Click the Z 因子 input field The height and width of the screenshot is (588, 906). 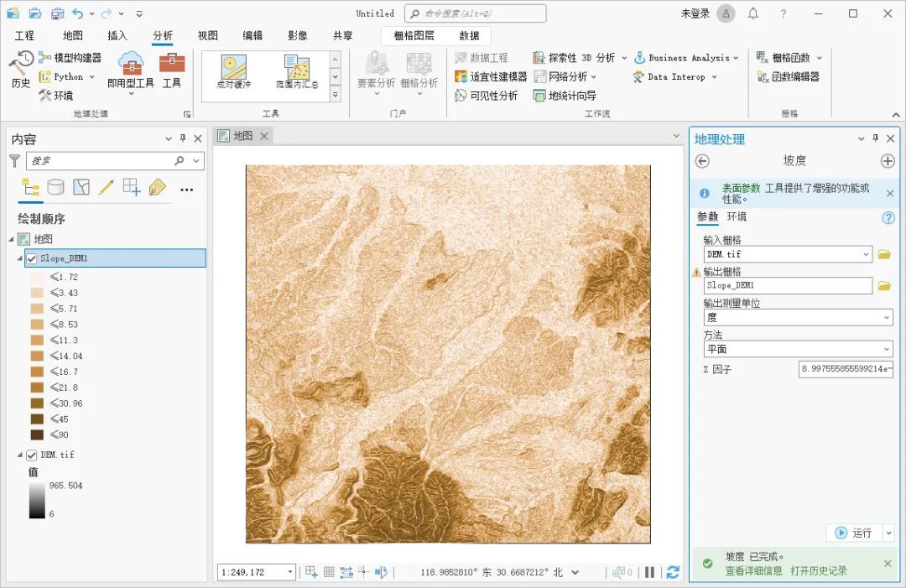tap(846, 368)
